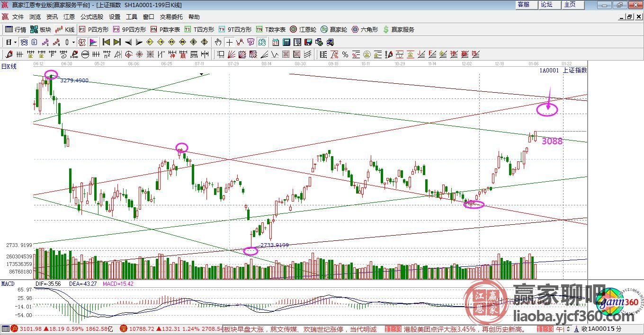Image resolution: width=644 pixels, height=335 pixels.
Task: Open the calculator icon in toolbar
Action: click(286, 42)
